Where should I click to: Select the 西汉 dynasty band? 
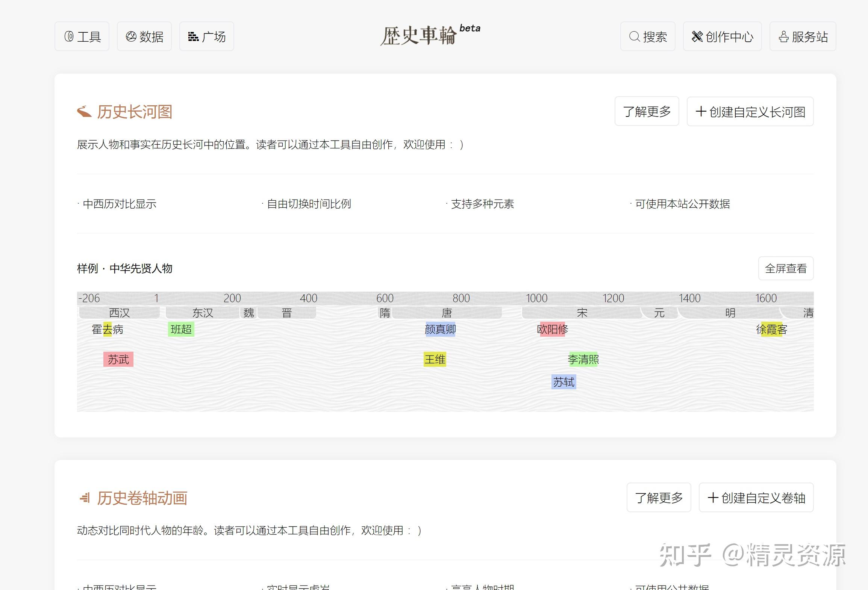119,313
